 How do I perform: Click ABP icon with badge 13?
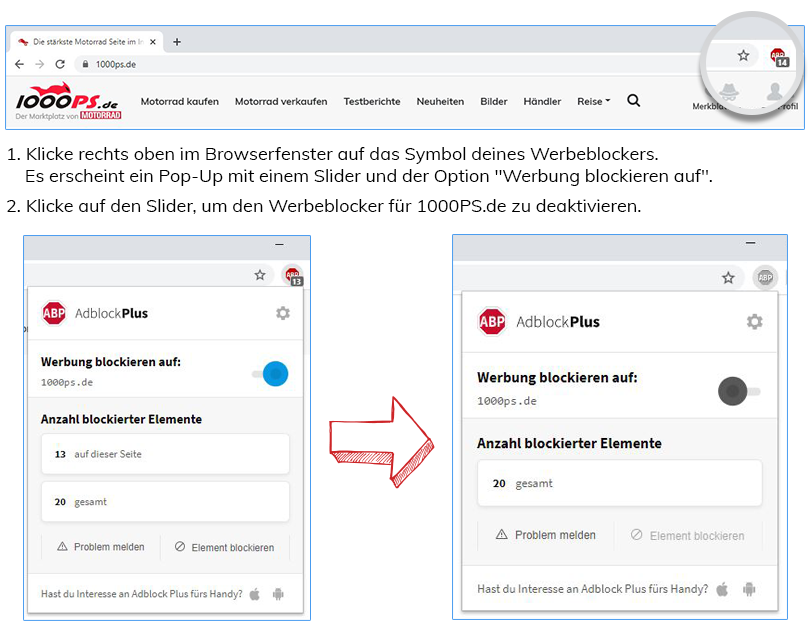(x=293, y=275)
